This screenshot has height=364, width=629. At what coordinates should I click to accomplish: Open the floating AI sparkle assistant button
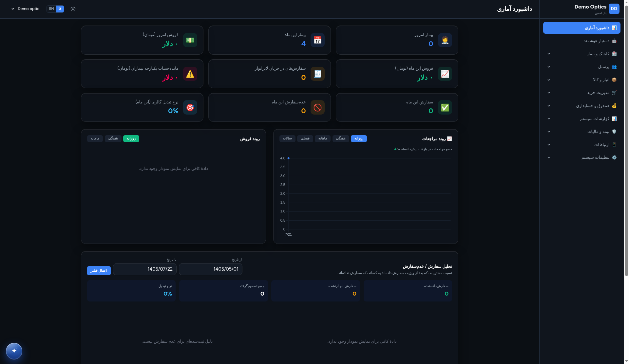[14, 351]
